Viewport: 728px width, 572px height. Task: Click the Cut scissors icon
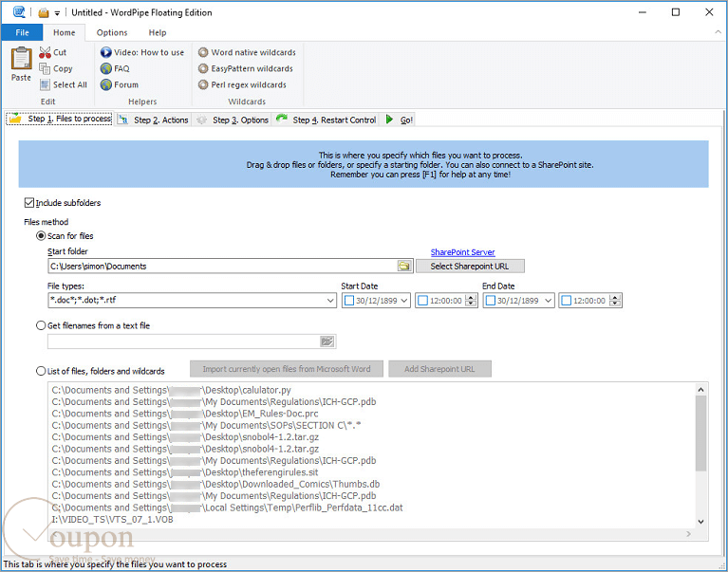pyautogui.click(x=45, y=52)
